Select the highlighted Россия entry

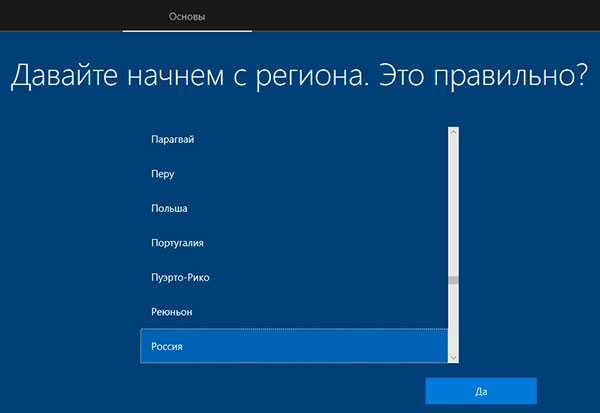click(294, 346)
